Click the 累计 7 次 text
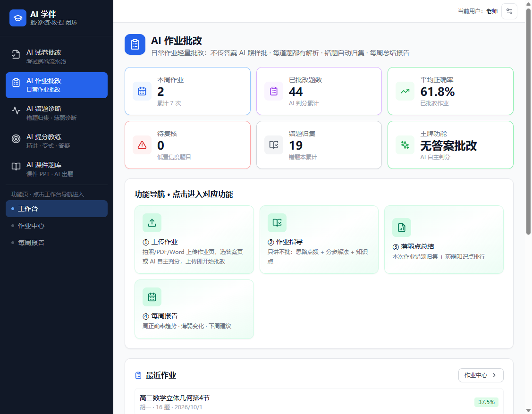532x414 pixels. pos(169,103)
